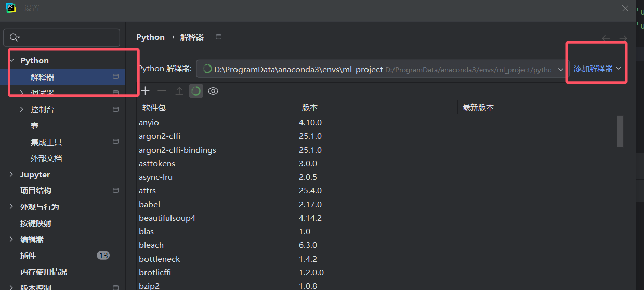The height and width of the screenshot is (290, 644).
Task: Click the remove package minus icon
Action: coord(162,91)
